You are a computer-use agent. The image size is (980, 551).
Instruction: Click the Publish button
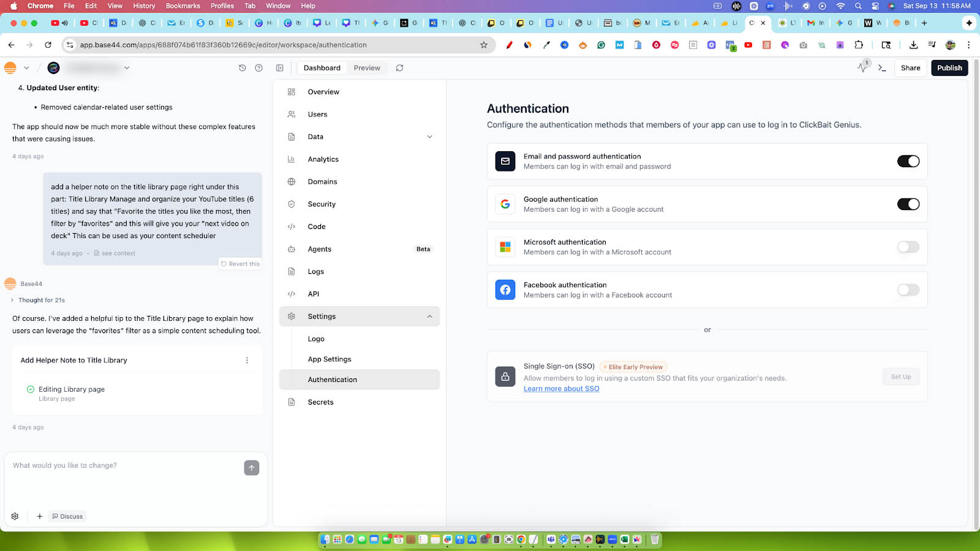click(x=949, y=67)
